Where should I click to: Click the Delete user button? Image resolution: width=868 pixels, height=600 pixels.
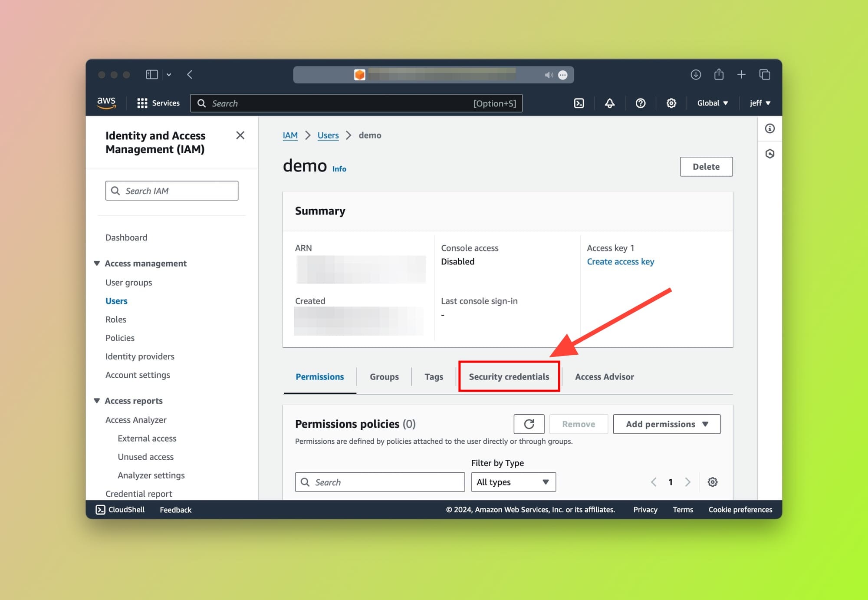click(x=707, y=166)
